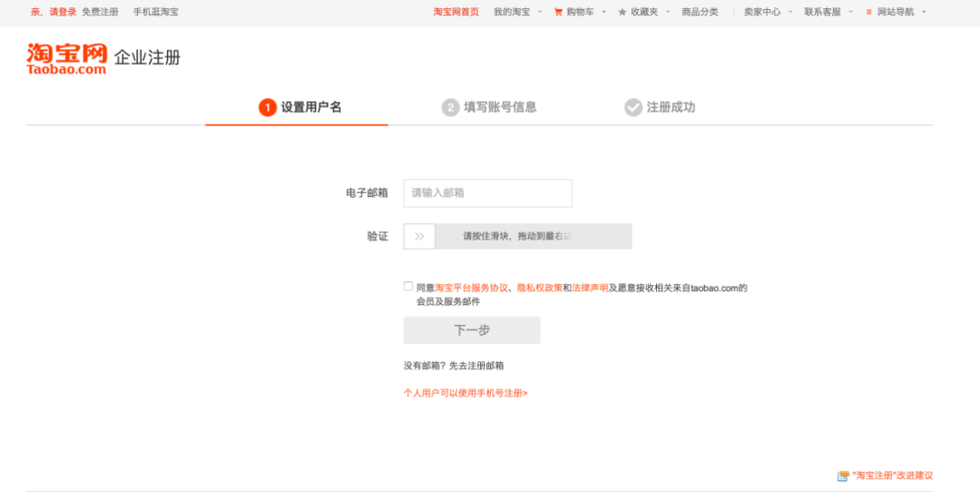Click the registration success checkmark icon
The image size is (980, 501).
[x=633, y=107]
